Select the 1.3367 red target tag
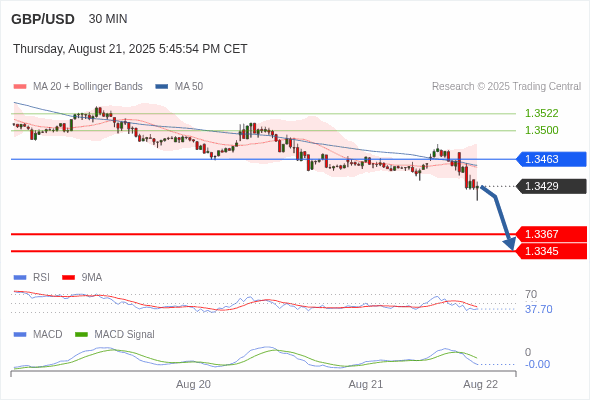The image size is (590, 400). [x=551, y=234]
